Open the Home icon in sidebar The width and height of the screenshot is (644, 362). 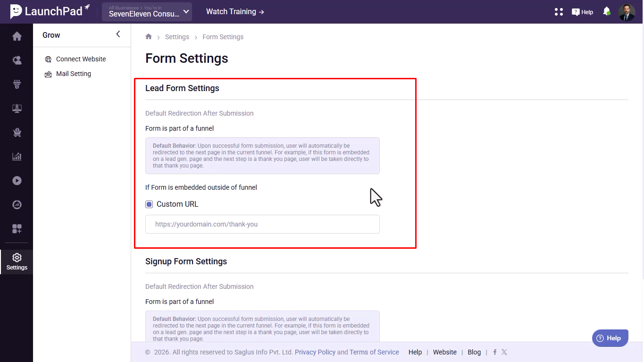point(17,36)
